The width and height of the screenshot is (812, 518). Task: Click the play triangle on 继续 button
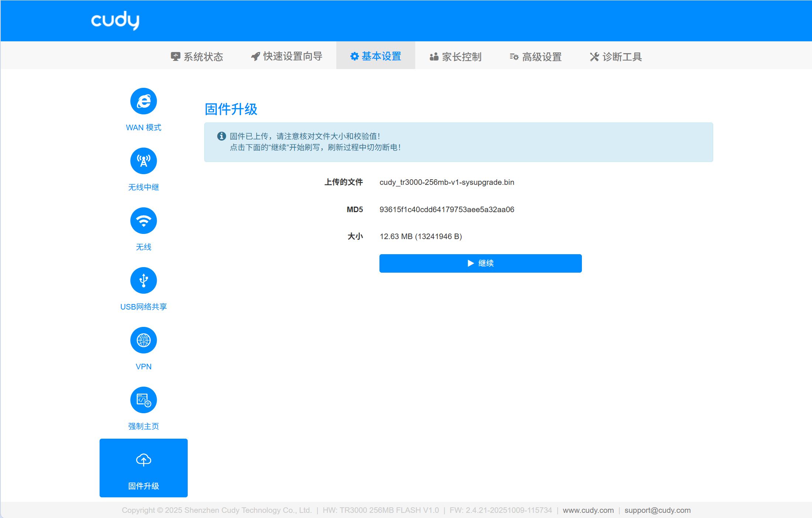[471, 263]
